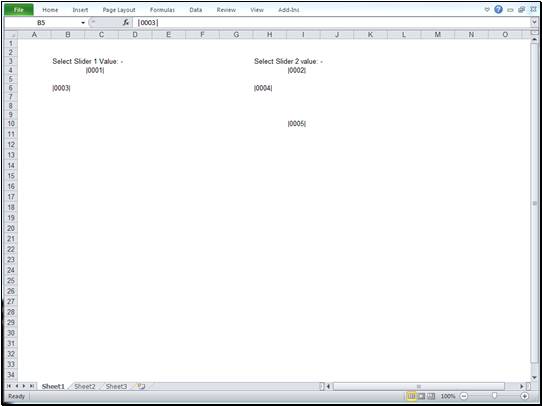
Task: Adjust the zoom slider handle
Action: pos(494,396)
